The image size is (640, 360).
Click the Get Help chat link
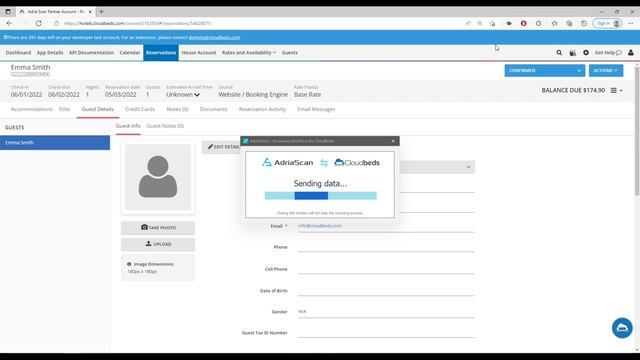(608, 53)
